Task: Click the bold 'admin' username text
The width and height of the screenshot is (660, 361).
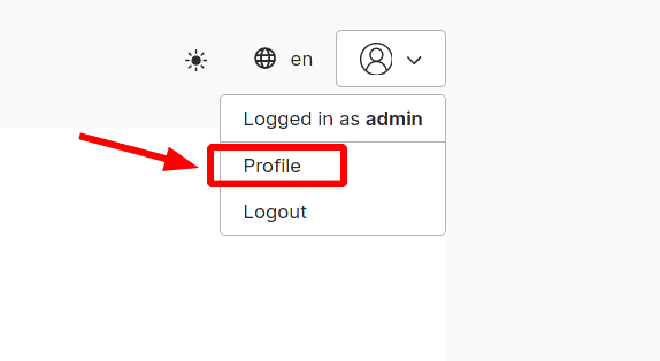Action: (x=394, y=119)
